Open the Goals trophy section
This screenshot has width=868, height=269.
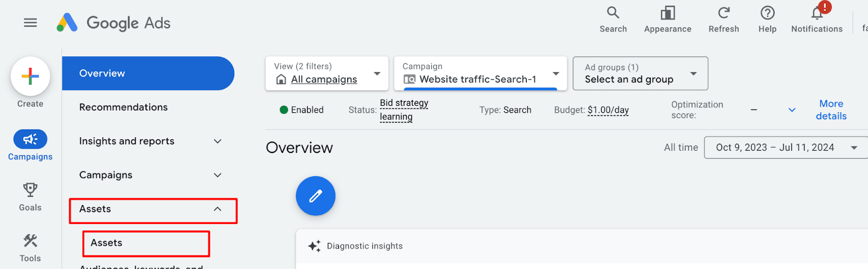pyautogui.click(x=30, y=197)
